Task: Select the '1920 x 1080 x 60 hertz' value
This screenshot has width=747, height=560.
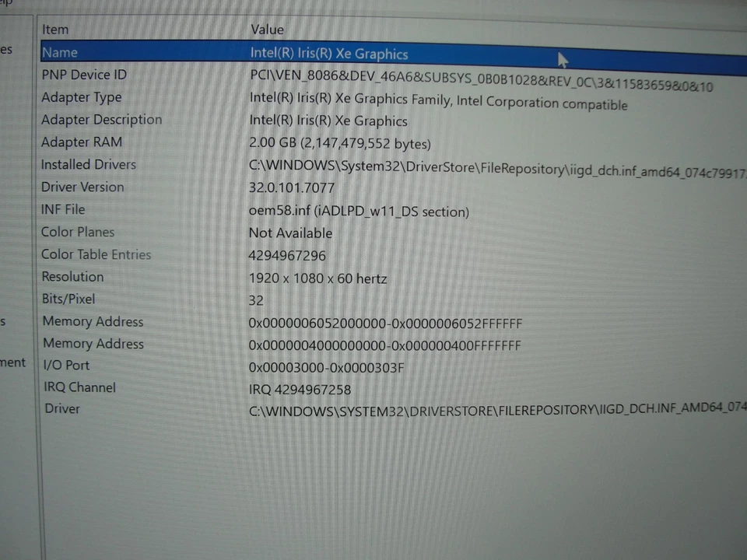Action: [317, 278]
